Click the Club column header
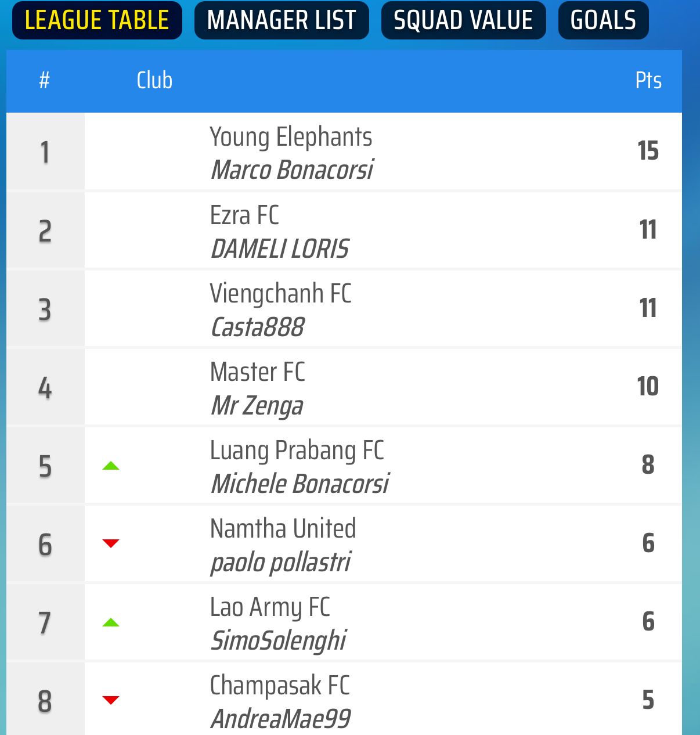700x735 pixels. pos(154,81)
